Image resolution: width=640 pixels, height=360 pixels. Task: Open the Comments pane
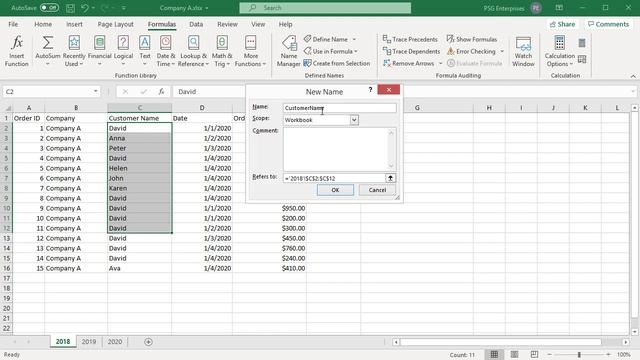608,24
